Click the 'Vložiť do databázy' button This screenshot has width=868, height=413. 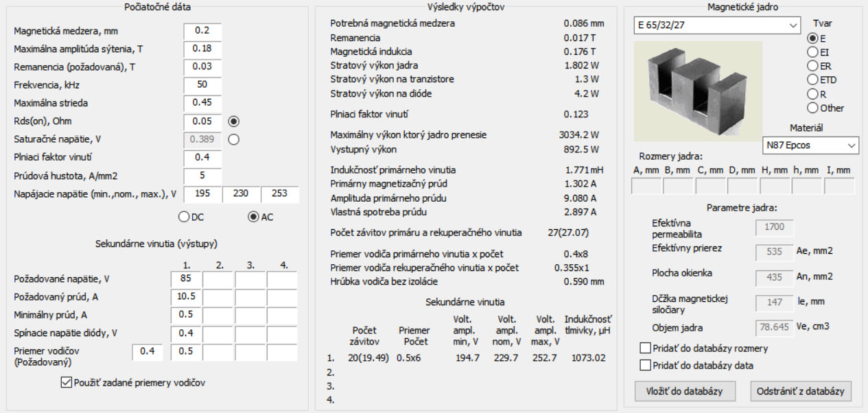point(684,391)
